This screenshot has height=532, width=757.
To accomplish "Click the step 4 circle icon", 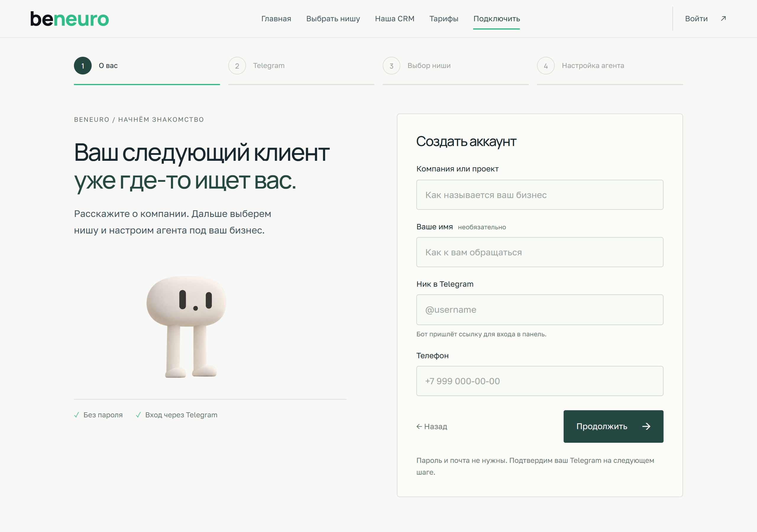I will (x=546, y=66).
